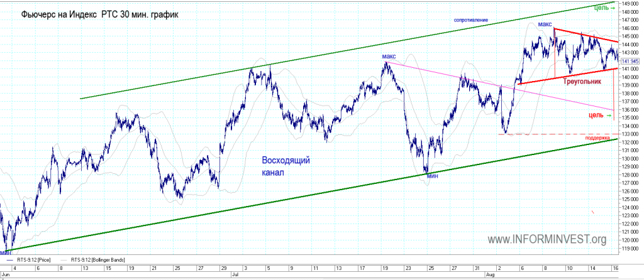Viewport: 644px width, 280px height.
Task: Click the 'мин' label on the lower channel line
Action: tap(433, 176)
